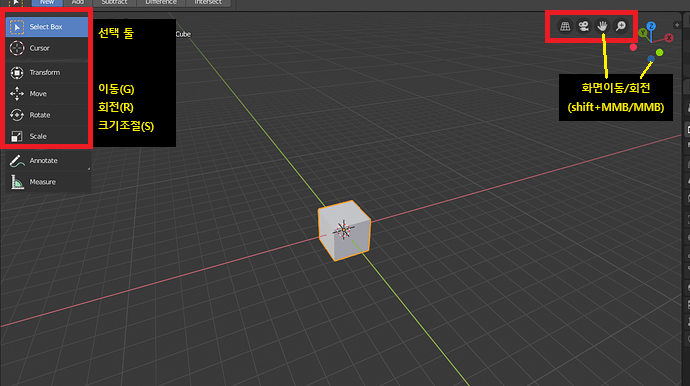Set selection mode to Subtract
Viewport: 690px width, 386px height.
pos(114,2)
